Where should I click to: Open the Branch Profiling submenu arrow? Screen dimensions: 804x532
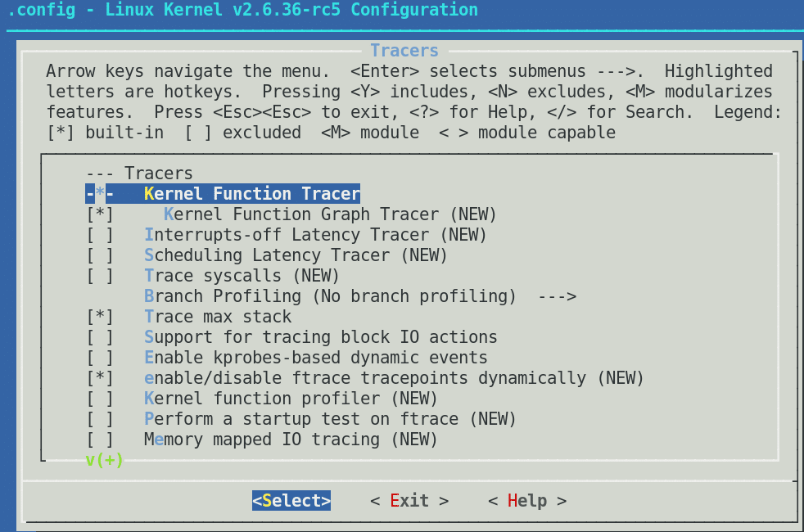(558, 296)
